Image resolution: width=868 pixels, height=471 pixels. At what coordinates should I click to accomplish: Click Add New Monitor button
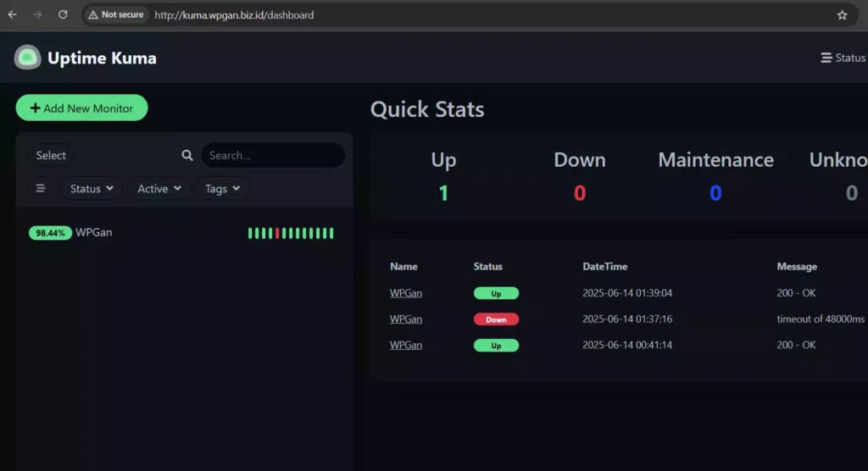pyautogui.click(x=82, y=108)
